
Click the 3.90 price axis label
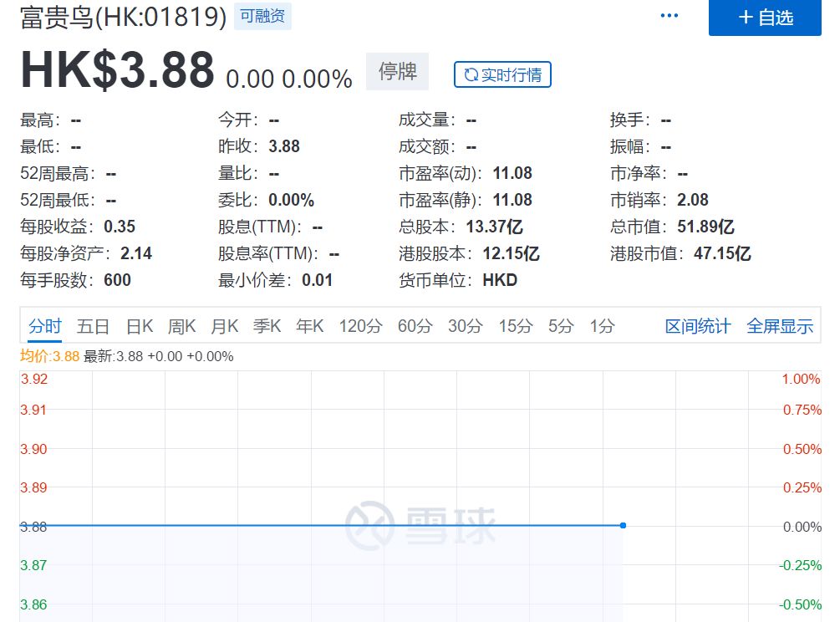point(33,449)
